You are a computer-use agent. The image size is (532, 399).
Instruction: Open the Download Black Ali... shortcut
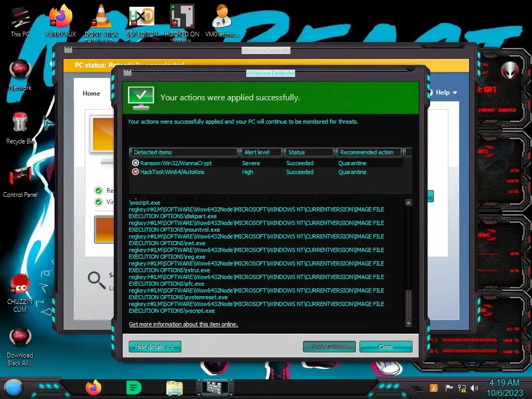20,347
